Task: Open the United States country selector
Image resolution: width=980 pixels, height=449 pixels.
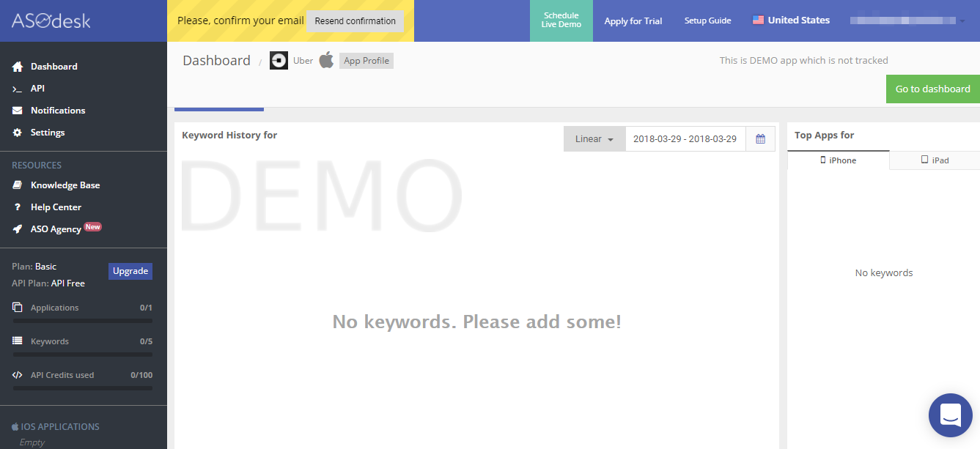Action: 792,21
